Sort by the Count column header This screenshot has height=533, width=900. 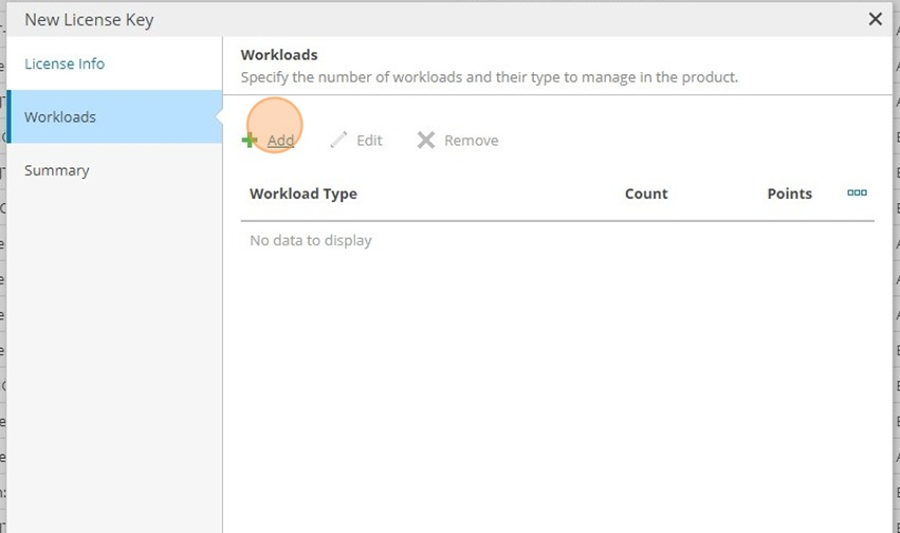646,194
